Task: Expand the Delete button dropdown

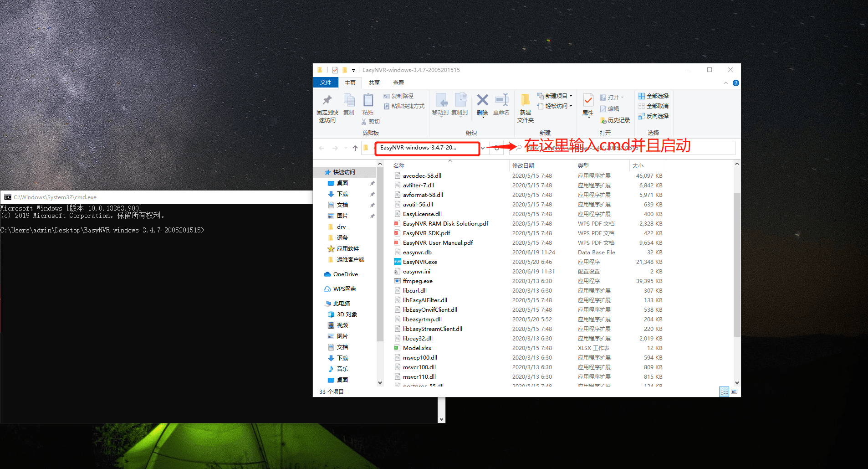Action: coord(482,118)
